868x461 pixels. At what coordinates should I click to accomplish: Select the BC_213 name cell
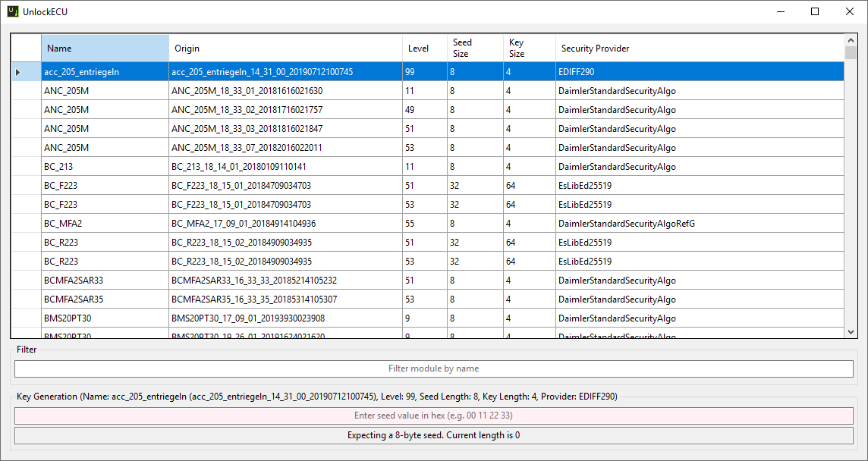(105, 167)
